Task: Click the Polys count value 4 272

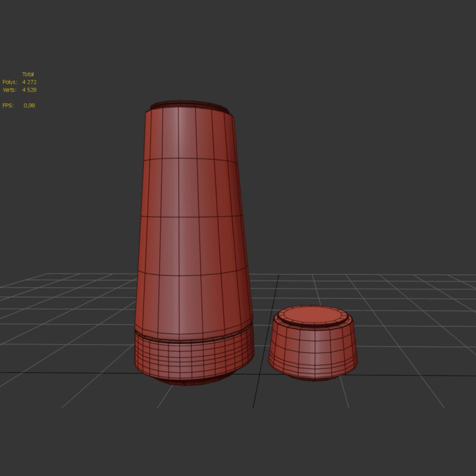Action: tap(29, 82)
